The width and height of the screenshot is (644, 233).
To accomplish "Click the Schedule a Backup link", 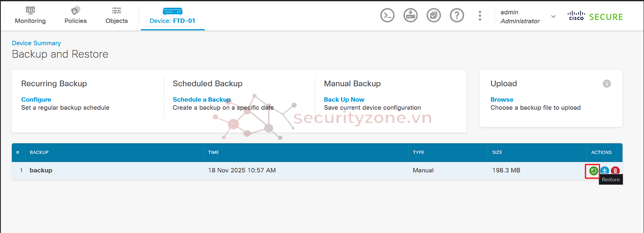I will point(202,100).
